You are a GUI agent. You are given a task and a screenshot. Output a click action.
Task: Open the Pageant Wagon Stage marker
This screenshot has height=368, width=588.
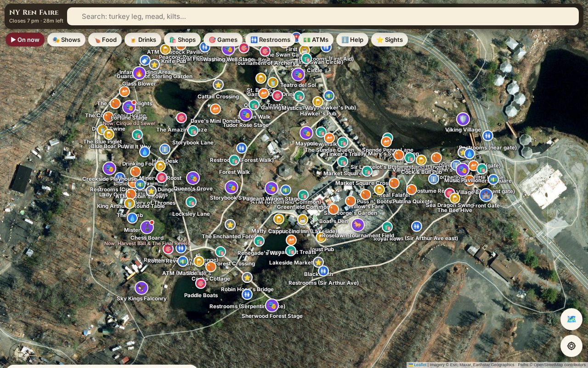[271, 188]
